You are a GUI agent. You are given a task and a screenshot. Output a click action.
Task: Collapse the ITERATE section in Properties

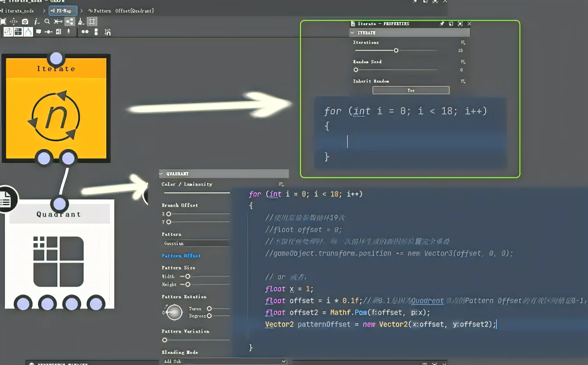(x=353, y=32)
